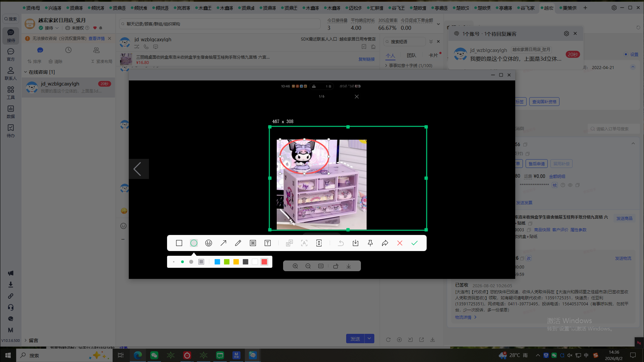
Task: Switch to the 团队 phrases tab
Action: [x=411, y=55]
